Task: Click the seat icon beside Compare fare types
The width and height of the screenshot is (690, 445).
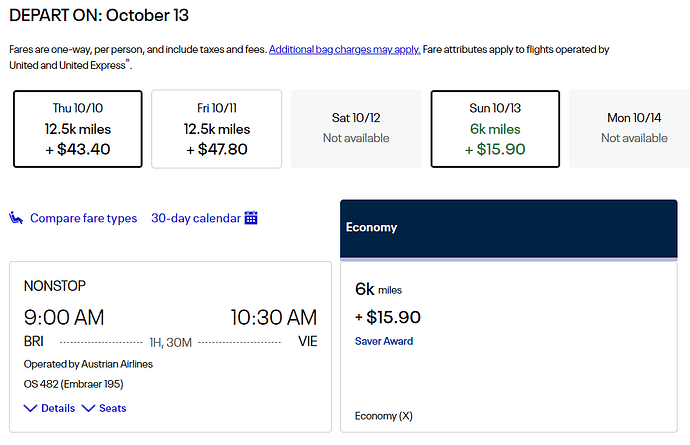Action: [16, 218]
